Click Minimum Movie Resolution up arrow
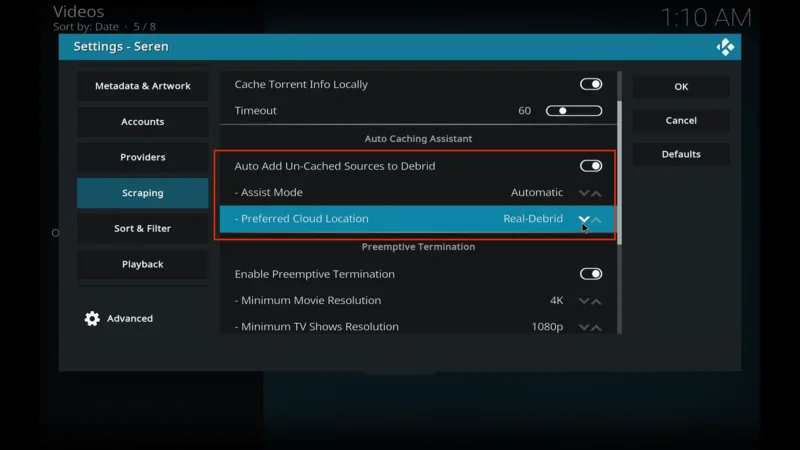 point(596,301)
